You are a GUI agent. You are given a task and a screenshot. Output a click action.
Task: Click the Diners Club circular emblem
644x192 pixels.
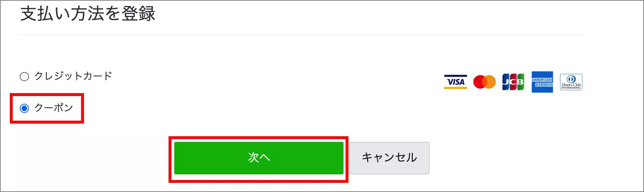click(x=571, y=79)
